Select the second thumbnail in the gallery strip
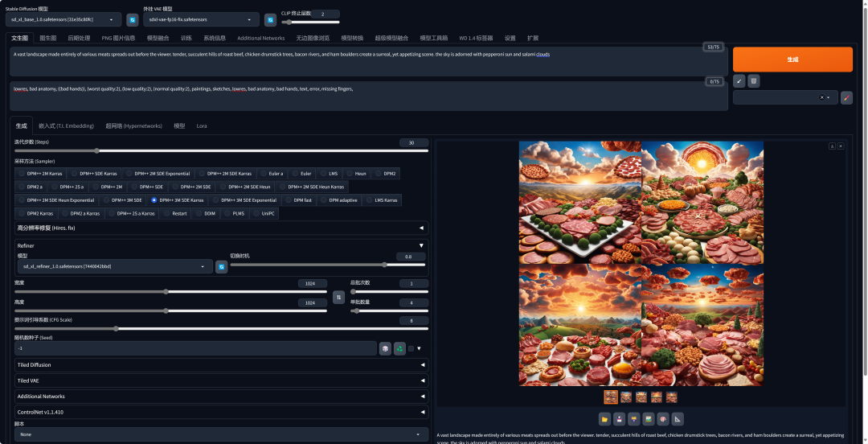 coord(626,397)
